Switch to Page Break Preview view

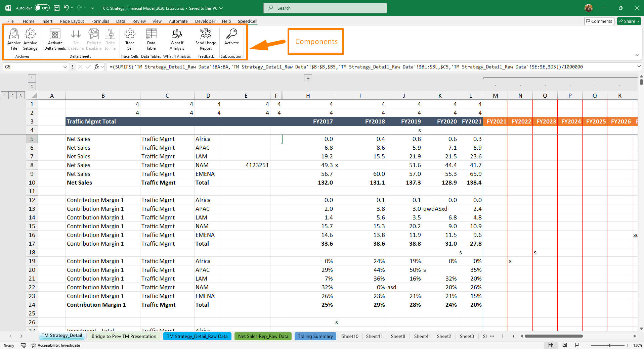pyautogui.click(x=577, y=345)
